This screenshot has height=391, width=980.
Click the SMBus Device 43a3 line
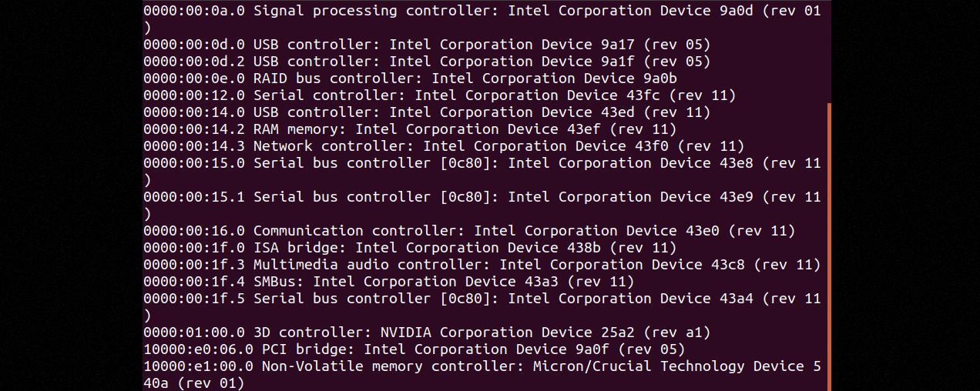(389, 282)
